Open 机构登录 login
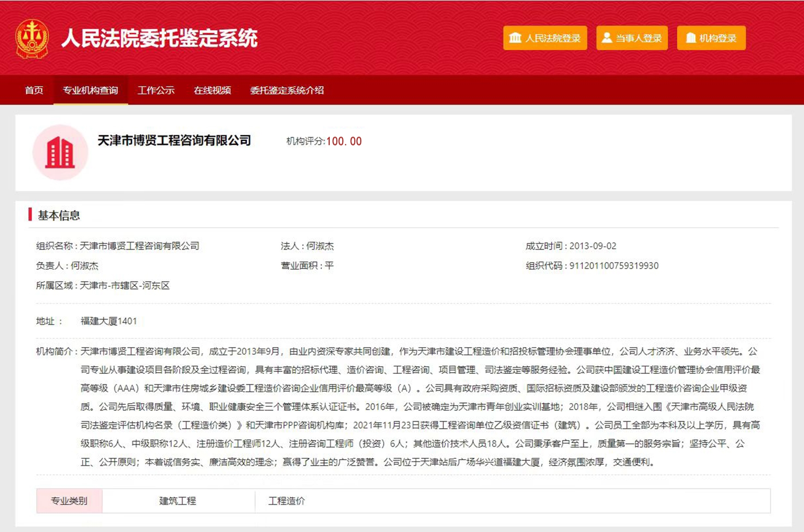804x532 pixels. 711,38
